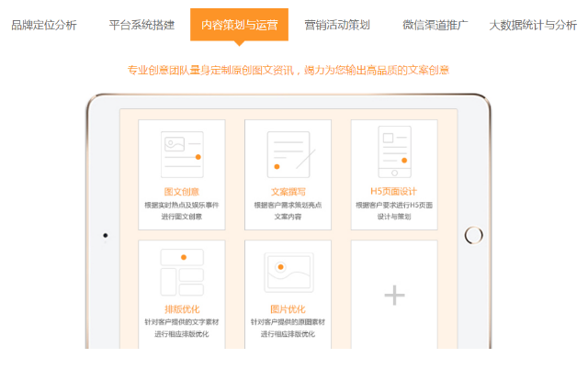Click the 排版优化 layout icon
This screenshot has height=369, width=588.
pyautogui.click(x=182, y=272)
